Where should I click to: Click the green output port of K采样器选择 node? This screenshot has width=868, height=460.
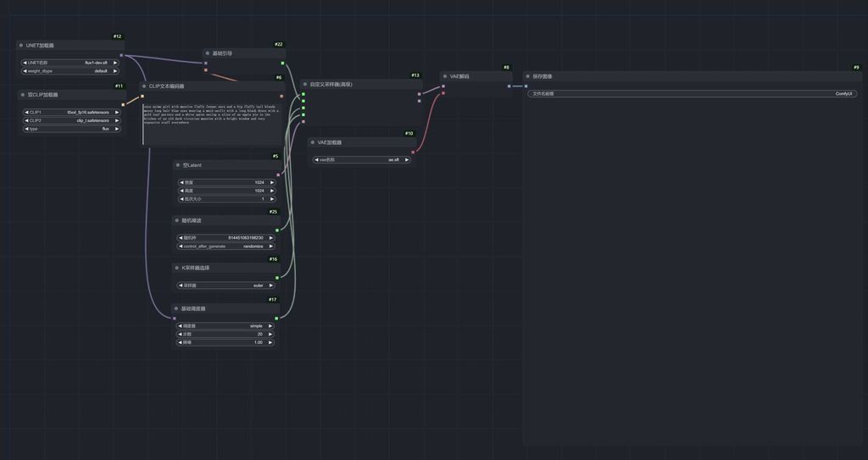coord(276,277)
